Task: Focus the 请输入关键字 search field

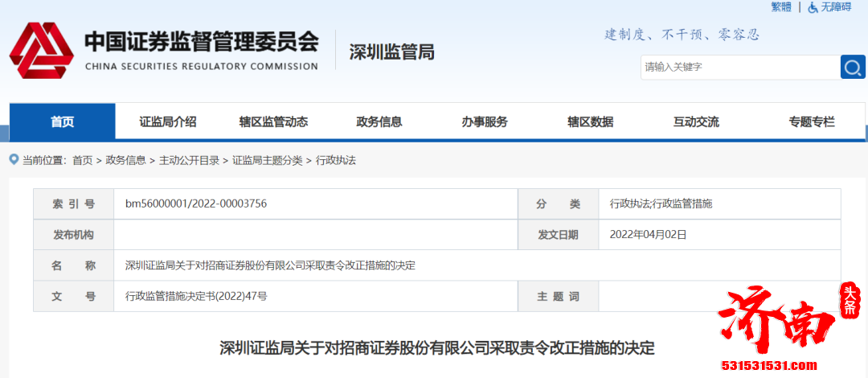Action: 740,67
